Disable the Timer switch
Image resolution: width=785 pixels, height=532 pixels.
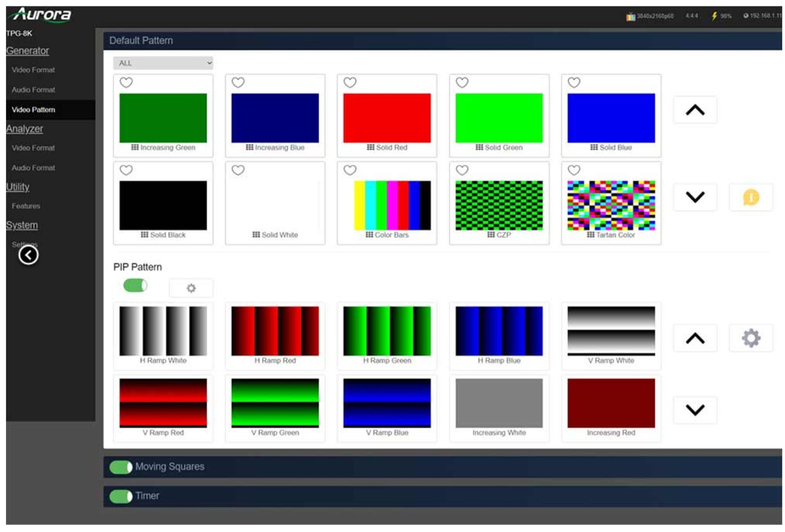click(x=121, y=497)
